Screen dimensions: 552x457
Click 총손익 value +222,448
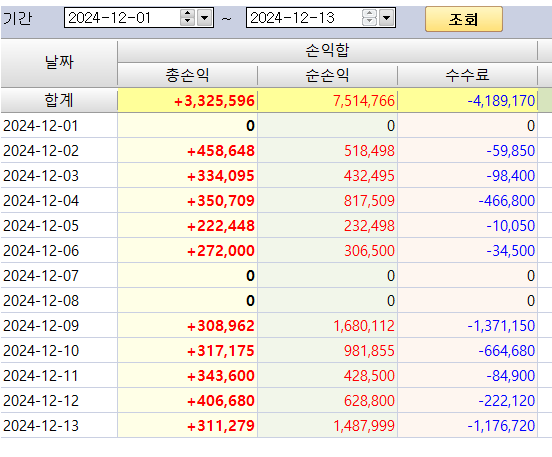221,226
